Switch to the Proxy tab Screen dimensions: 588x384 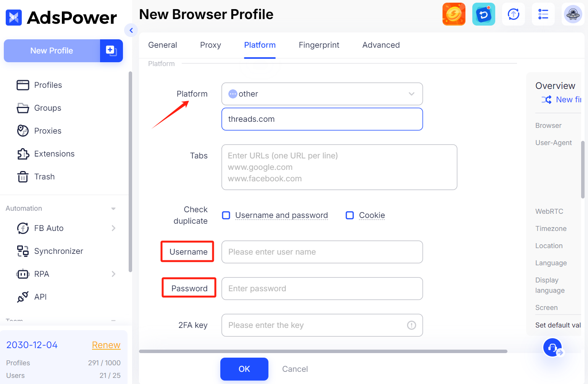[x=210, y=45]
